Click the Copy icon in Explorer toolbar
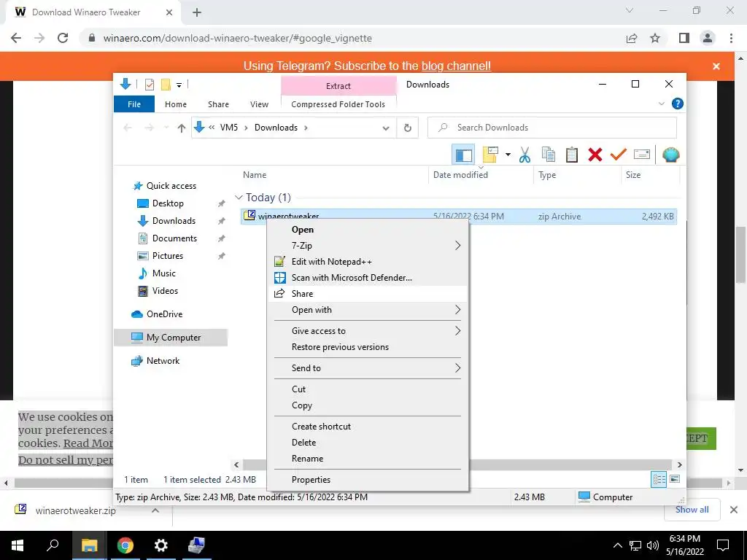This screenshot has width=747, height=560. click(549, 155)
